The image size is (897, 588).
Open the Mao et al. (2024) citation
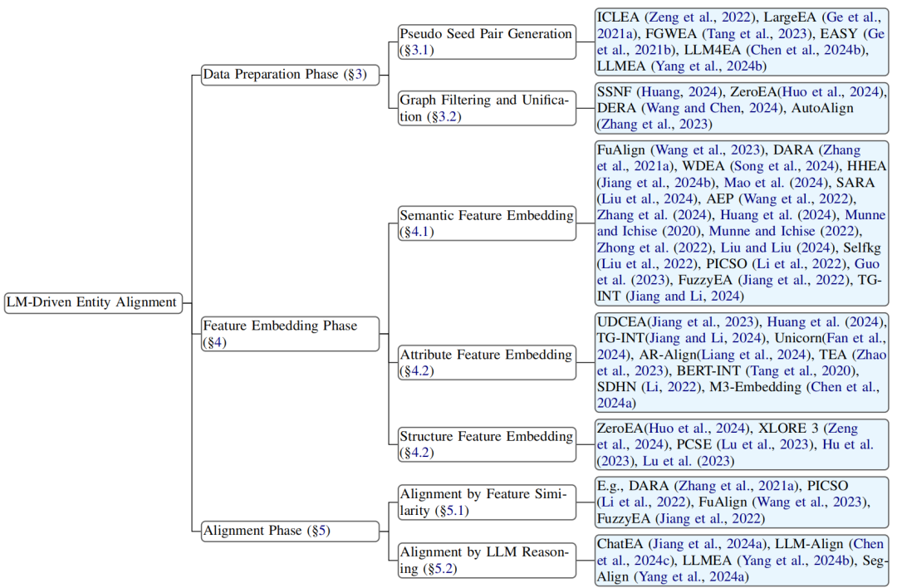coord(776,183)
